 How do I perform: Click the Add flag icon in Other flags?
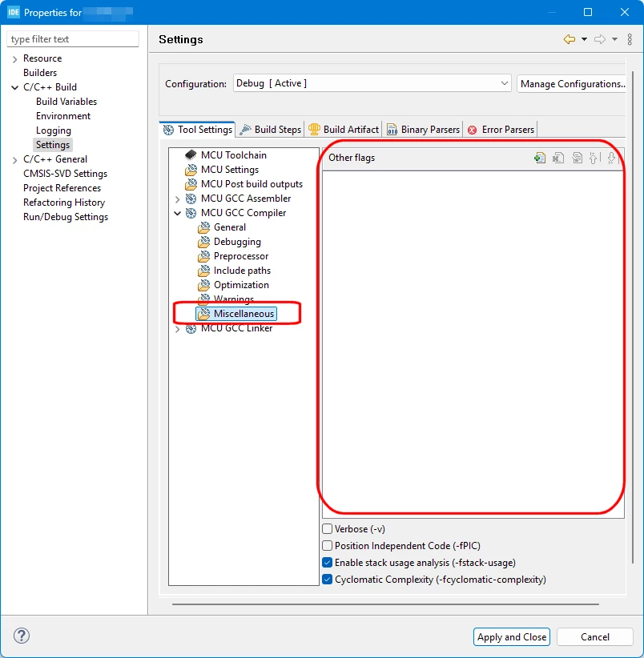pos(540,158)
